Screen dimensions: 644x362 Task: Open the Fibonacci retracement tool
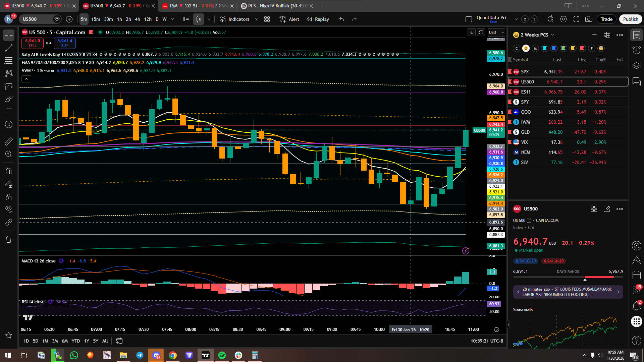pos(9,61)
